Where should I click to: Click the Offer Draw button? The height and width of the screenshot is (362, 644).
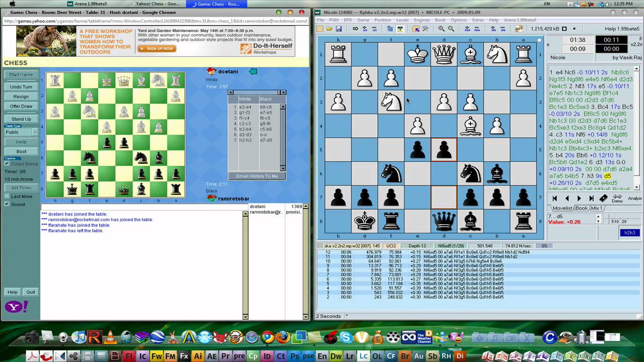click(x=21, y=106)
